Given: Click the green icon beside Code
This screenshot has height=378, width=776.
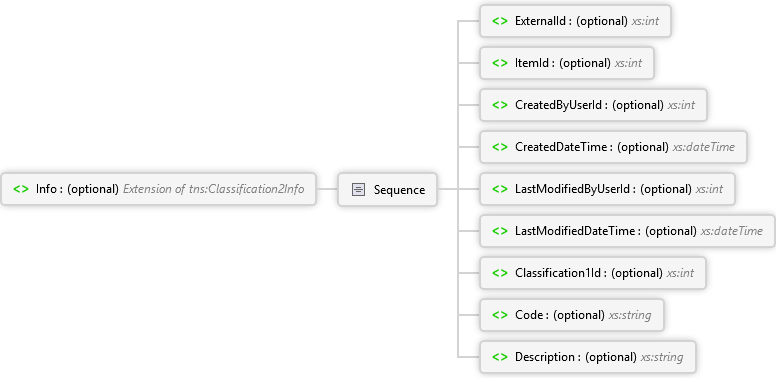Looking at the screenshot, I should coord(500,315).
